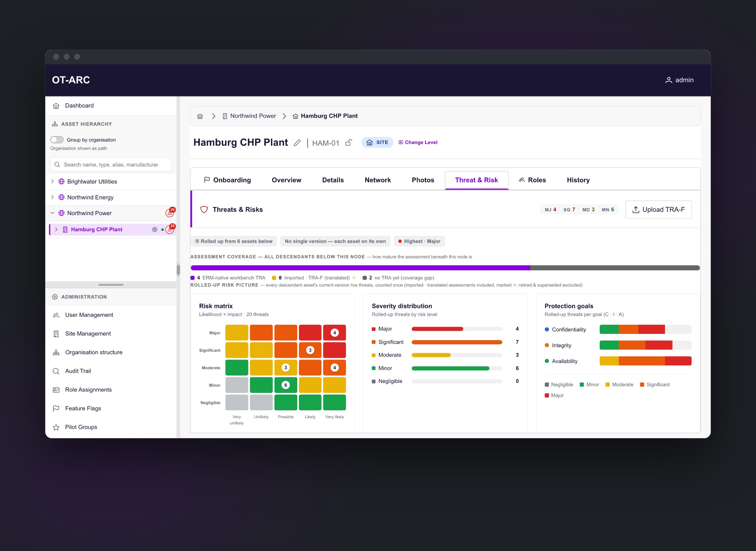756x551 pixels.
Task: Click the Feature Flags flag icon
Action: (x=56, y=408)
